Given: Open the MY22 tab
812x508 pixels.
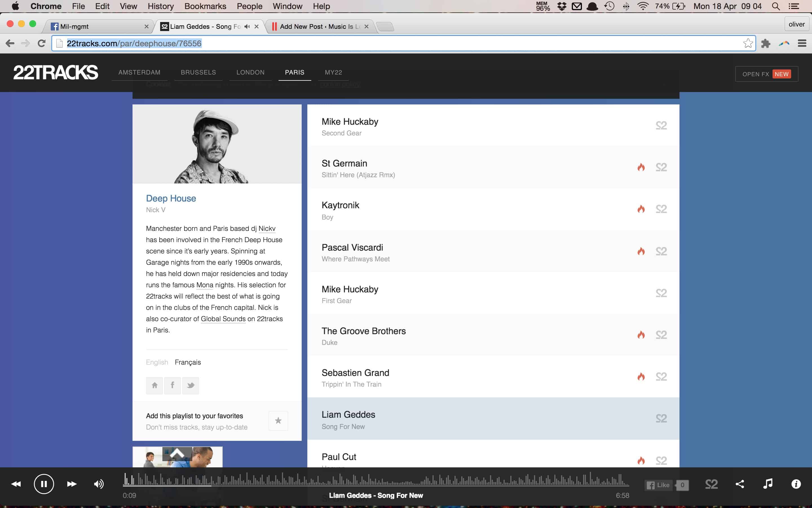Looking at the screenshot, I should click(x=333, y=72).
